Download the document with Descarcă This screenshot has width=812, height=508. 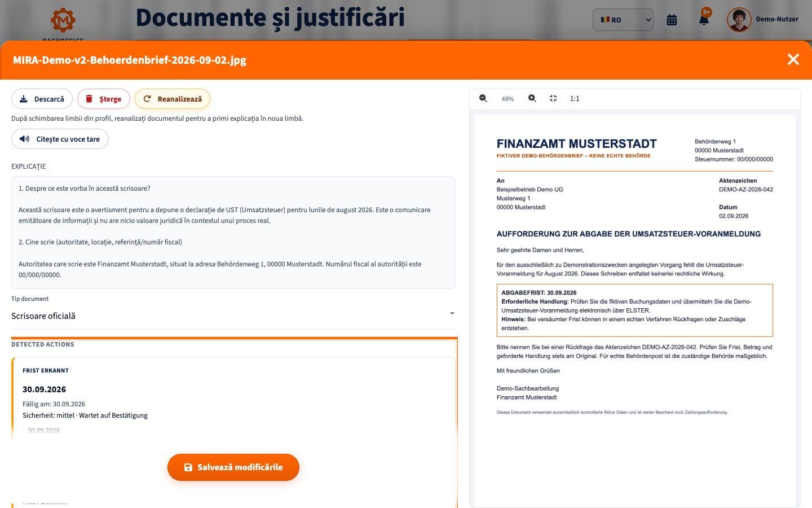[42, 99]
